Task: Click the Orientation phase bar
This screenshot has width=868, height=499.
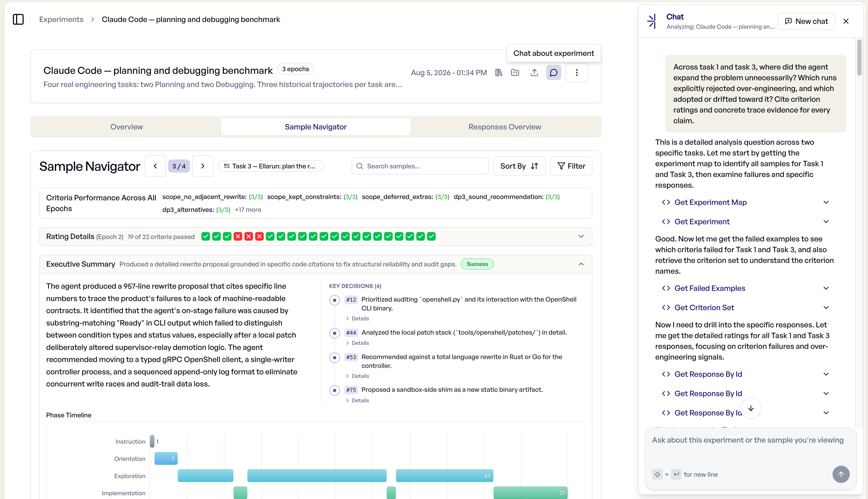Action: (x=166, y=459)
